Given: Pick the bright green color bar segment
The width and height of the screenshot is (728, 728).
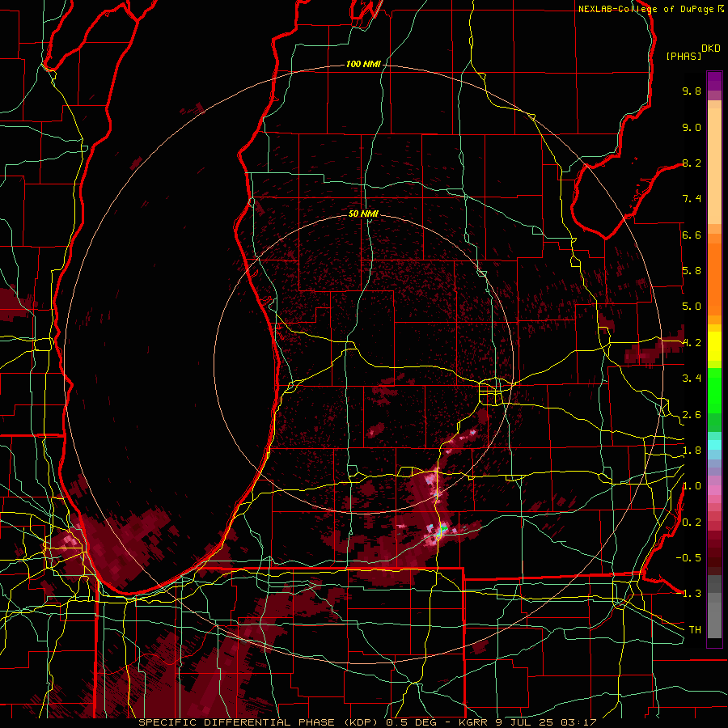Looking at the screenshot, I should 714,390.
